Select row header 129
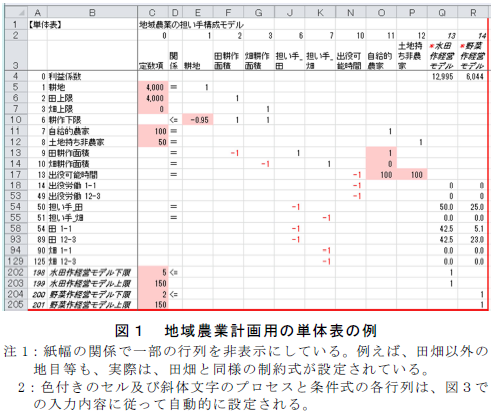The width and height of the screenshot is (493, 418). tap(16, 261)
